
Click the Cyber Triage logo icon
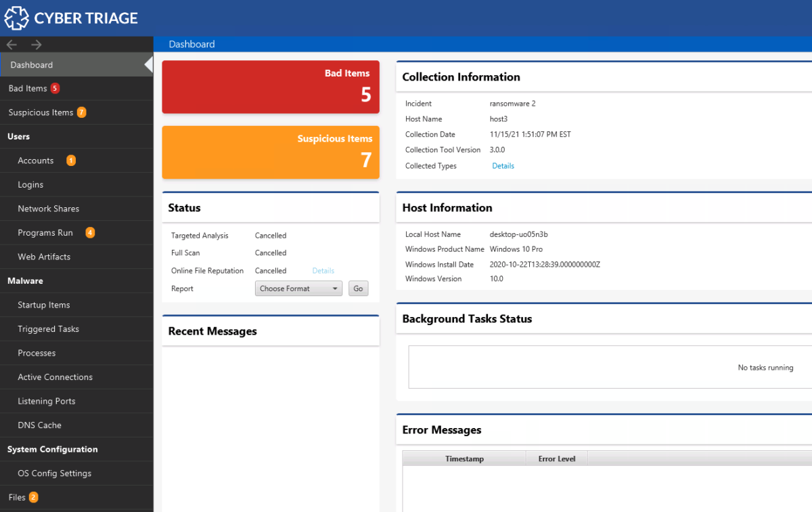16,18
